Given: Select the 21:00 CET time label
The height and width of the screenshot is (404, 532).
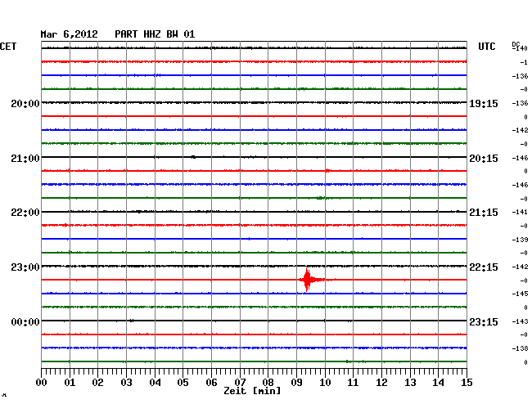Looking at the screenshot, I should tap(25, 158).
